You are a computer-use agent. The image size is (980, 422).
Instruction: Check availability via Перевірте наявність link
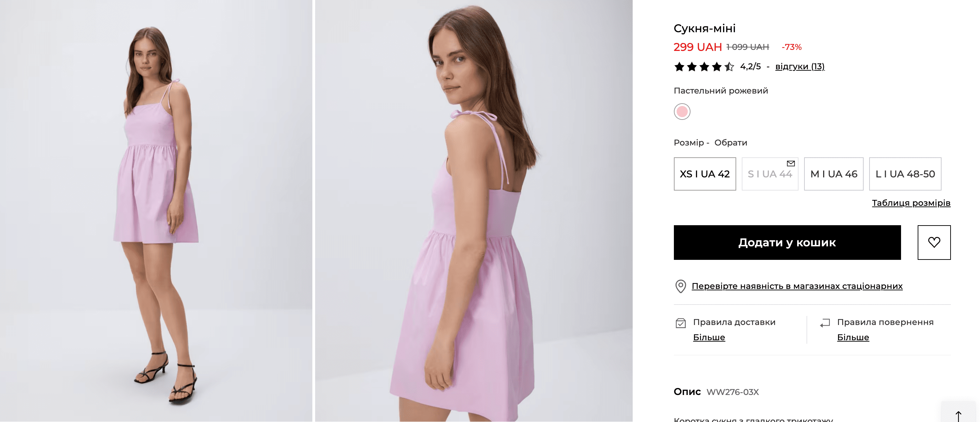(796, 286)
